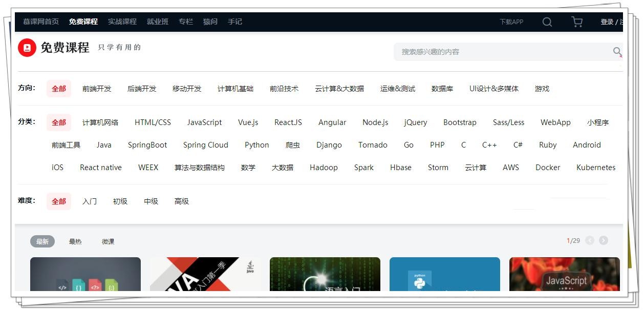This screenshot has width=644, height=310.
Task: Open 实战课程 in top navigation
Action: pyautogui.click(x=122, y=22)
